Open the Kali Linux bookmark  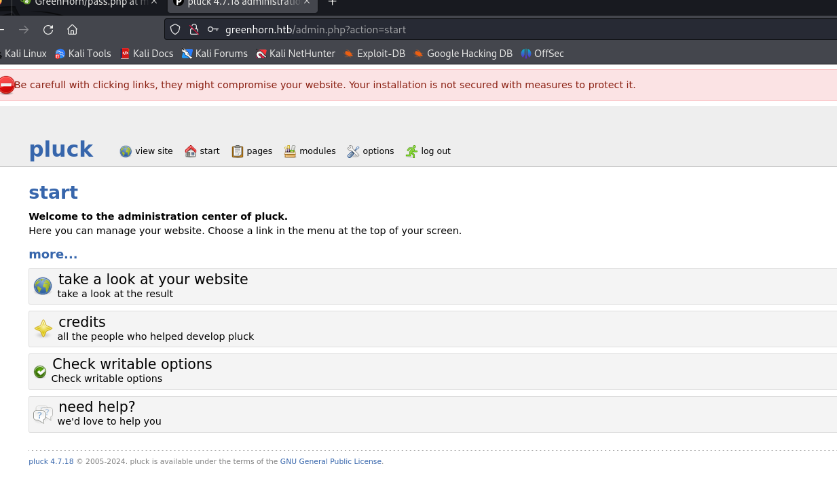(24, 54)
